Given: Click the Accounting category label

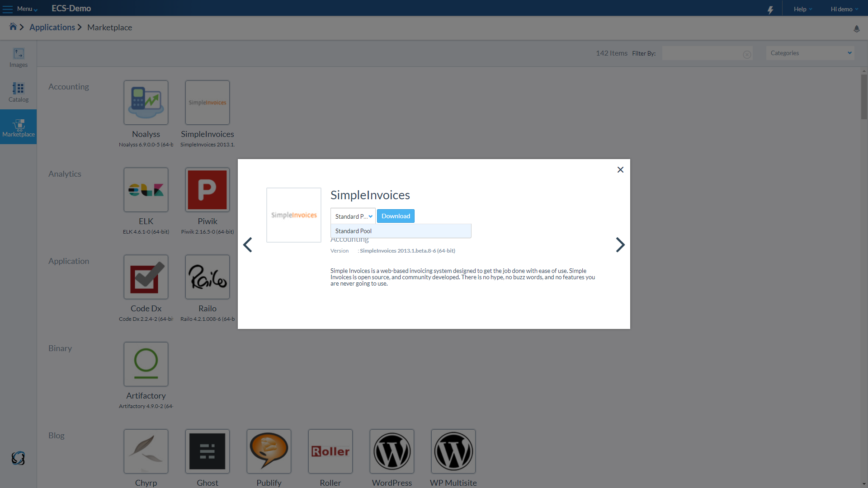Looking at the screenshot, I should pyautogui.click(x=69, y=87).
